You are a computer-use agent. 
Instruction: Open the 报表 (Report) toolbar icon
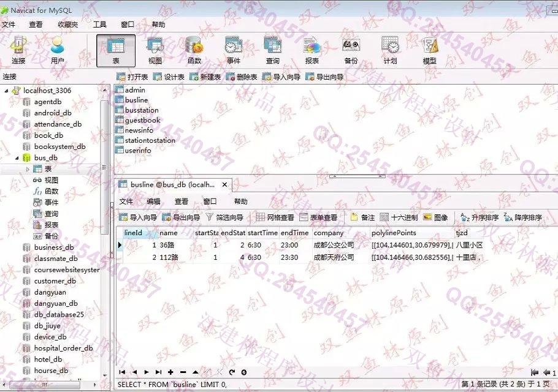click(311, 50)
